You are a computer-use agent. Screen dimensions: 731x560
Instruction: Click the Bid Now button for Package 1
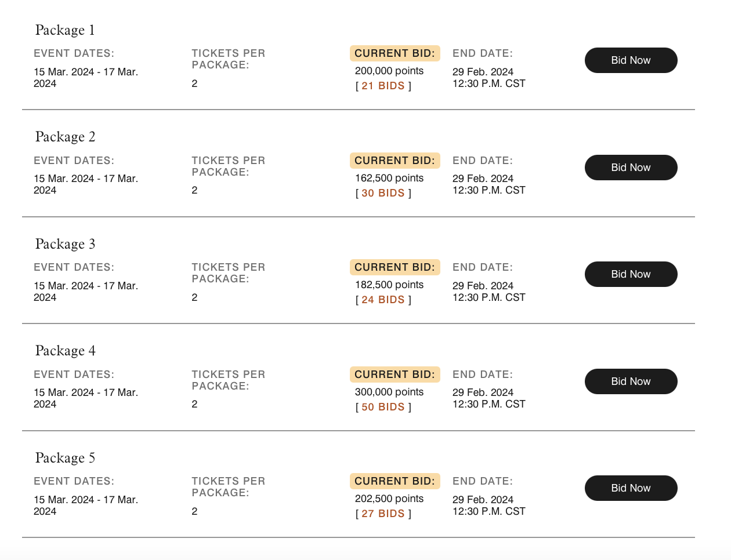click(631, 60)
